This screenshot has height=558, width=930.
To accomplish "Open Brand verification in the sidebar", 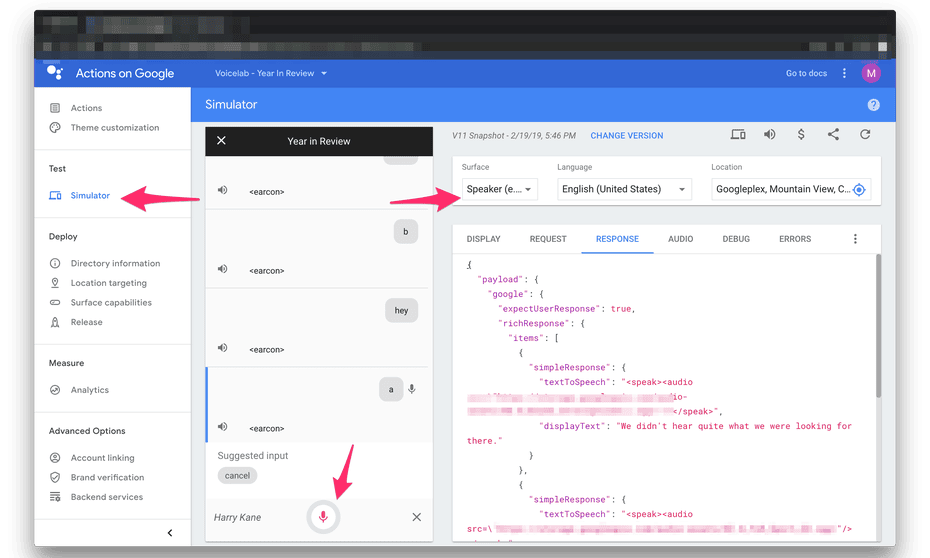I will point(107,477).
